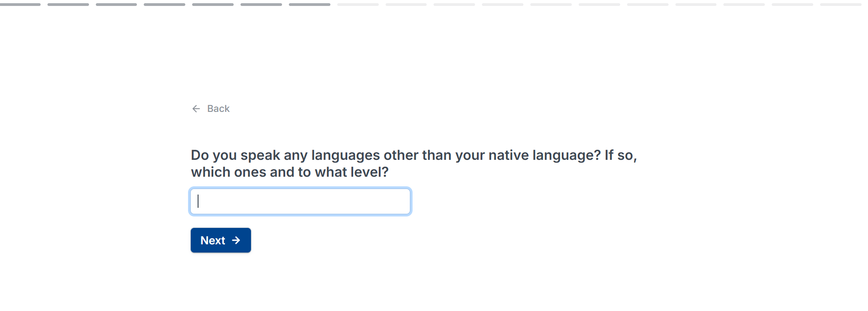Viewport: 868px width, 311px height.
Task: Select the ninth progress bar segment
Action: 406,5
